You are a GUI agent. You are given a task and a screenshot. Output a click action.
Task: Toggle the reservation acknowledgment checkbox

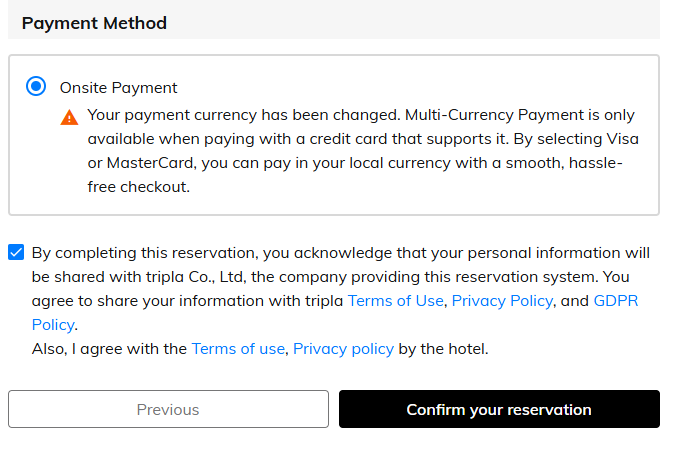(16, 252)
